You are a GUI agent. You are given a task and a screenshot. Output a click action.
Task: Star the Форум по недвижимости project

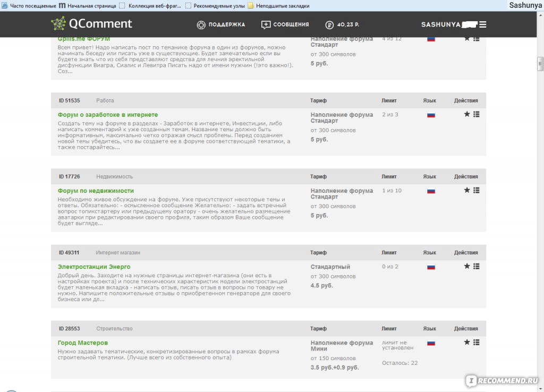(467, 190)
